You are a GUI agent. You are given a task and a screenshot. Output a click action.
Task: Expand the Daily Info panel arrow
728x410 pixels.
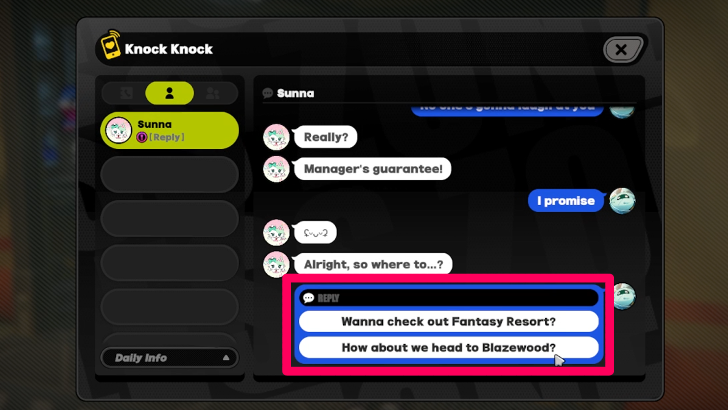coord(226,358)
